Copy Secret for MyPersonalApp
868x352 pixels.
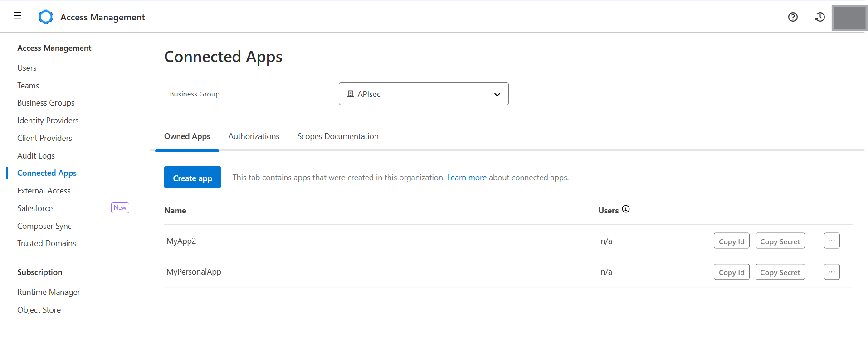coord(780,272)
